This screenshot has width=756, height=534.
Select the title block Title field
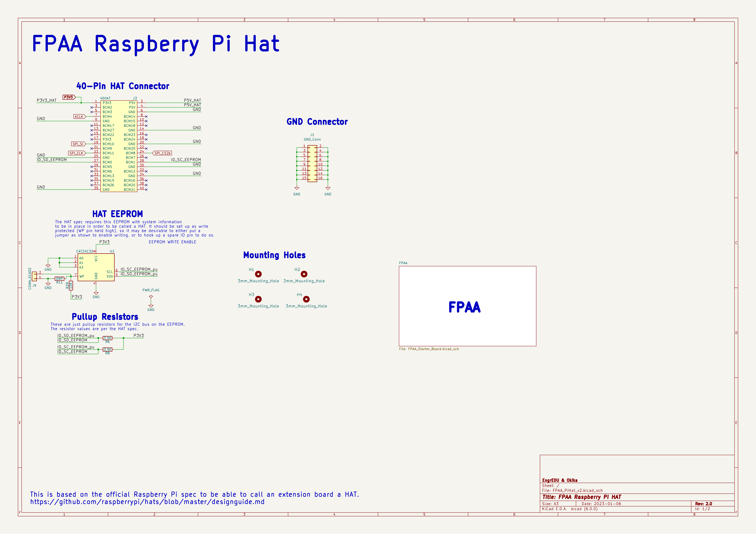point(581,497)
